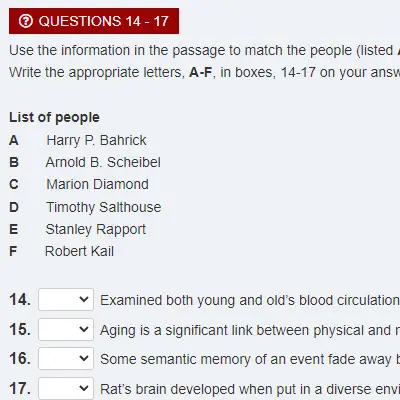Select the Timothy Salthouse entry
The height and width of the screenshot is (400, 400).
click(104, 207)
